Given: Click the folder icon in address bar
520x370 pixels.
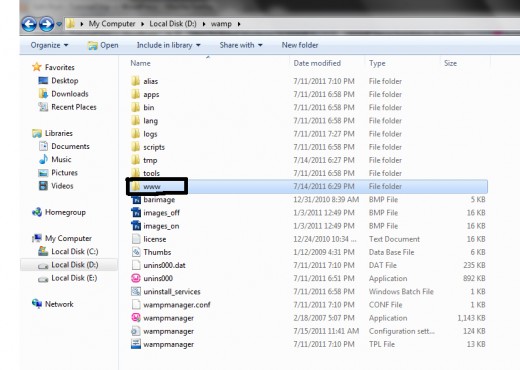Looking at the screenshot, I should [x=70, y=24].
